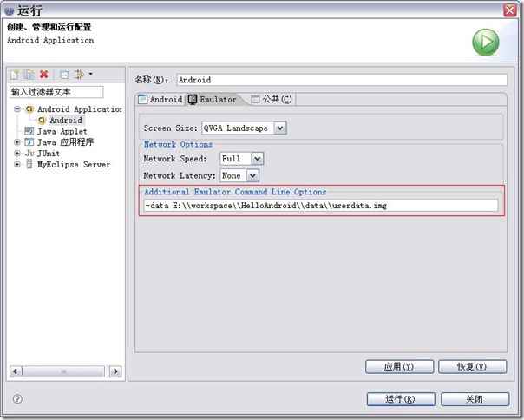Click the 关闭 close button
Viewport: 524px width, 420px height.
[x=475, y=399]
